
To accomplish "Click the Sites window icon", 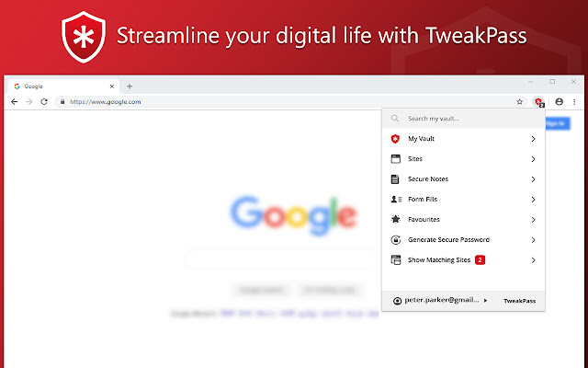I will pyautogui.click(x=396, y=159).
